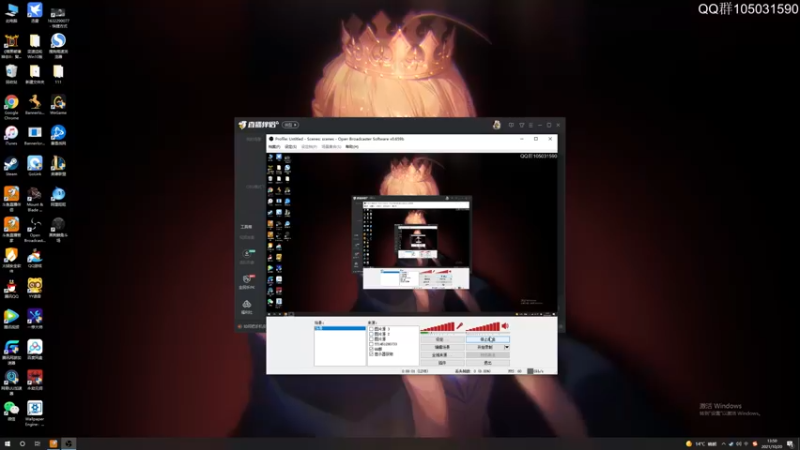Toggle the last source checkbox in OBS
Image resolution: width=800 pixels, height=450 pixels.
[371, 354]
